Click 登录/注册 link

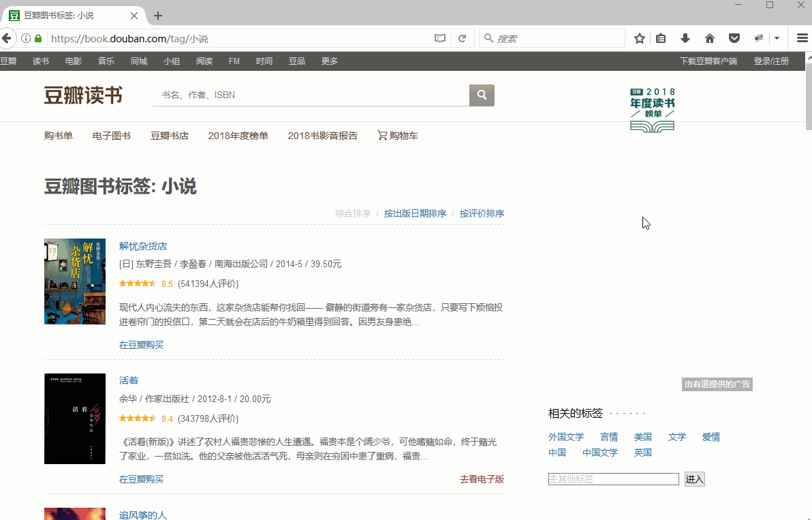coord(771,61)
